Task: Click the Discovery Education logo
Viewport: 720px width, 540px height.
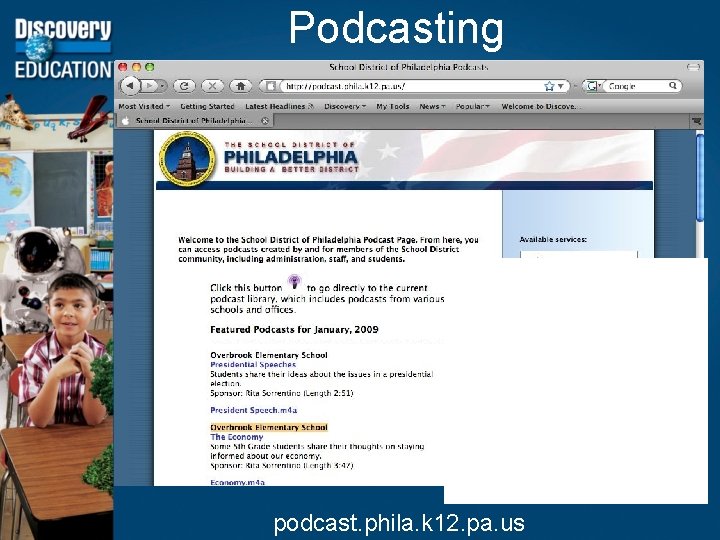Action: pos(63,48)
